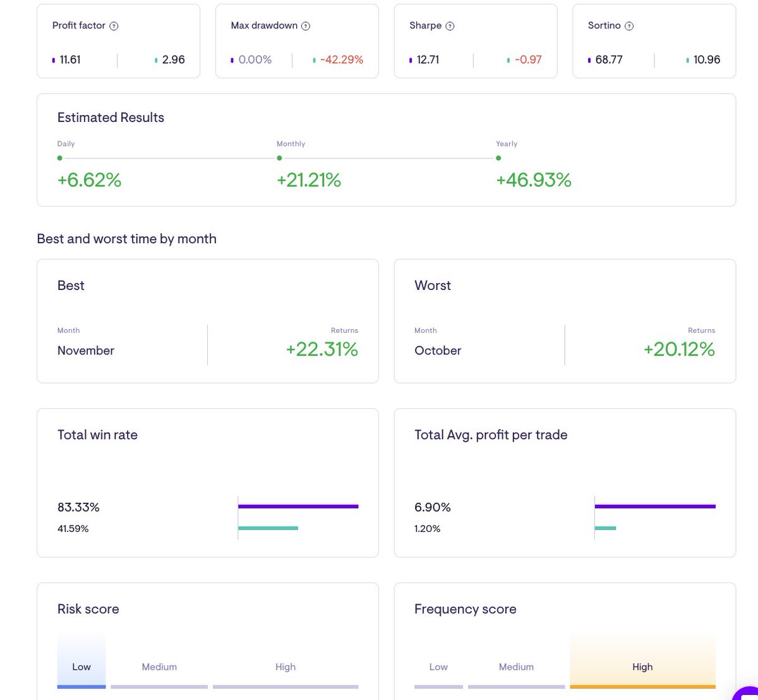Select the best month returns +22.31%

coord(322,349)
